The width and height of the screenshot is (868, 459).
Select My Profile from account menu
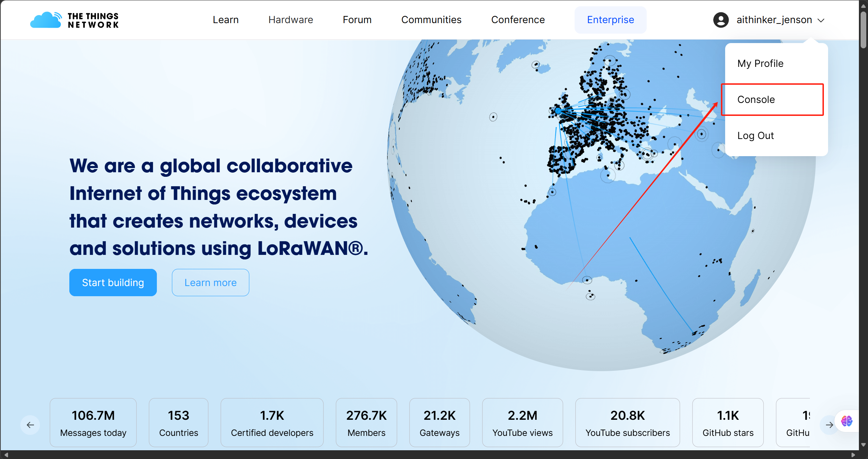761,63
